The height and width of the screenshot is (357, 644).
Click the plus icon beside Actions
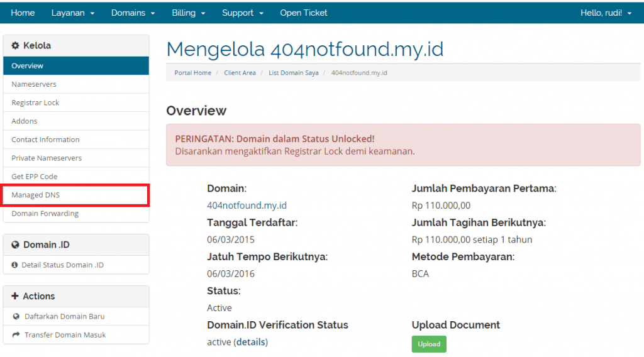click(x=15, y=296)
